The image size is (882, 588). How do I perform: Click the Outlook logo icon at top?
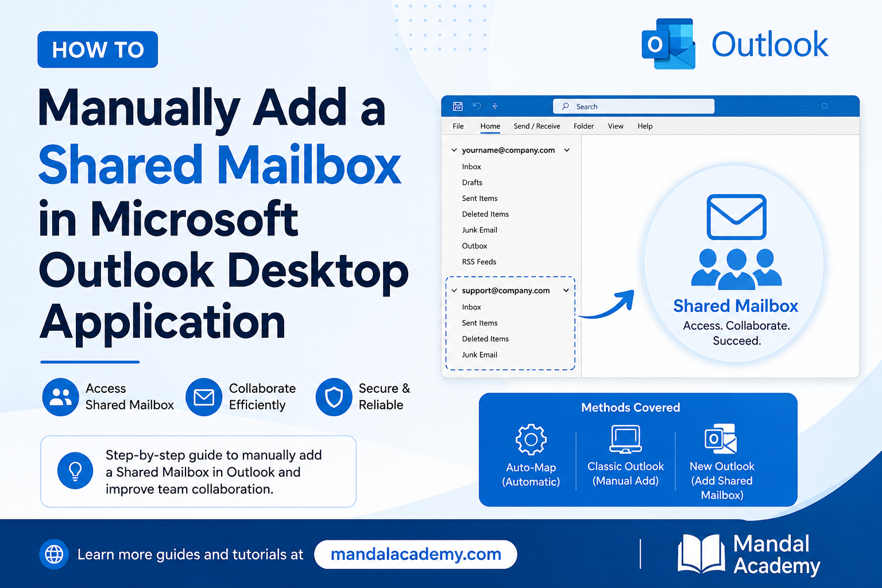(668, 44)
